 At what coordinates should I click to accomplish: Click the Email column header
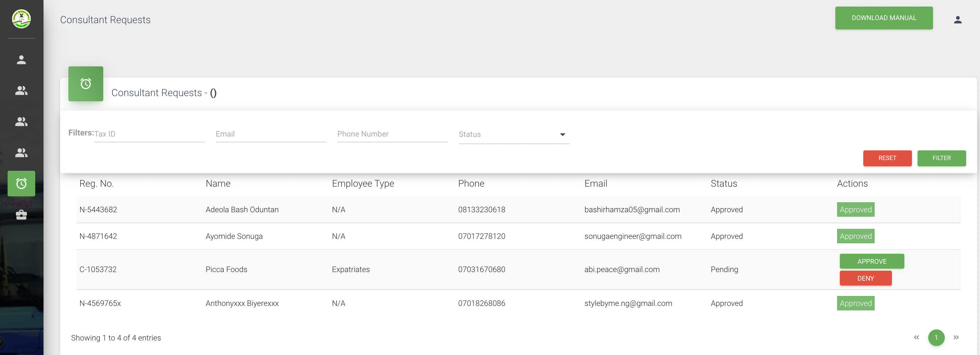pyautogui.click(x=595, y=184)
